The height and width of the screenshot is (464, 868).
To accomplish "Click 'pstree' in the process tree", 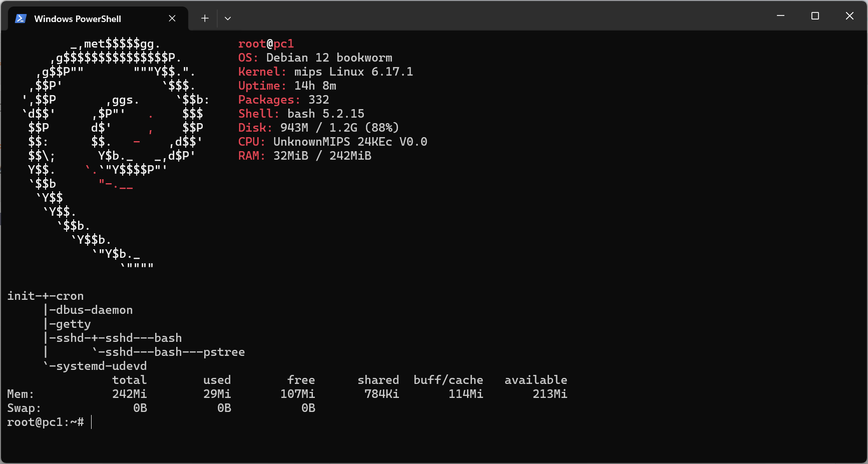I will (224, 352).
